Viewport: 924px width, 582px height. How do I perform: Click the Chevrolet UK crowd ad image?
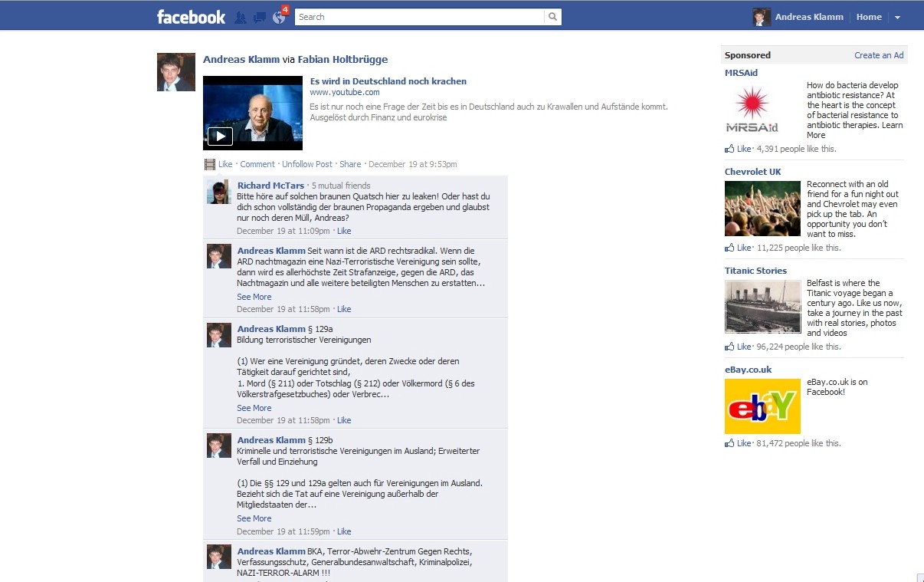pos(762,209)
